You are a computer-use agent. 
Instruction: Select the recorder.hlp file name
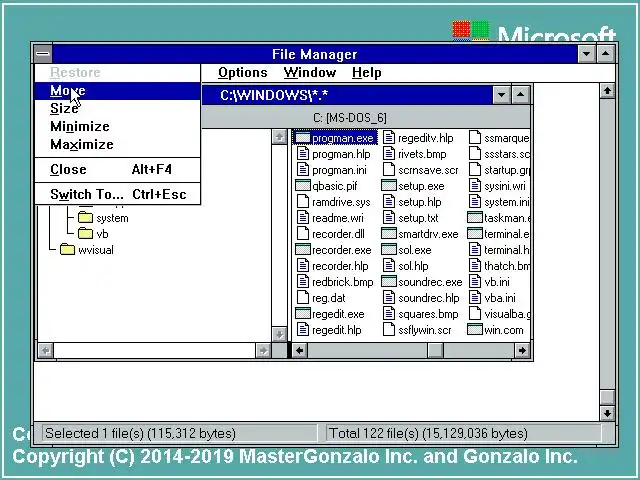(x=340, y=266)
